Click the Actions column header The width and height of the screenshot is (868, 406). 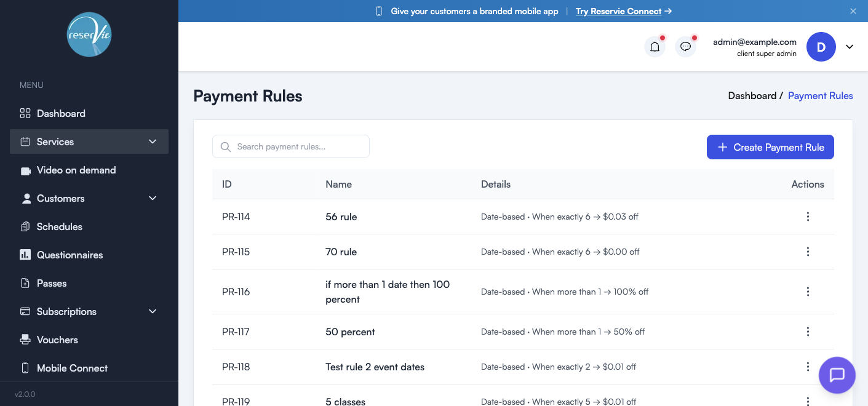[x=808, y=184]
